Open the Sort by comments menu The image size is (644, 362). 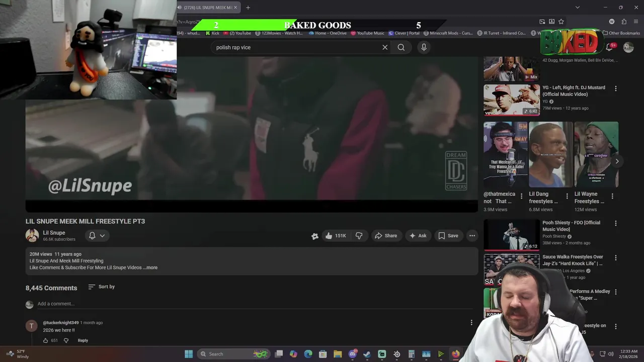[102, 287]
